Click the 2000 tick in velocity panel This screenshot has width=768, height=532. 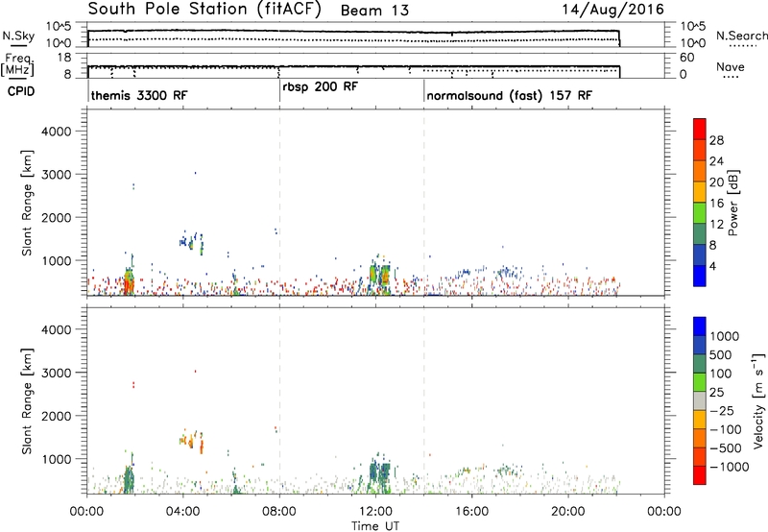tap(57, 416)
